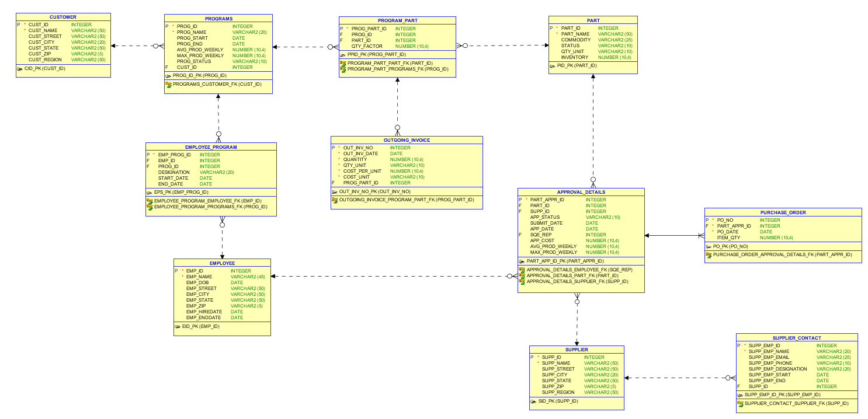Click the key icon beside PROG_ID_PK
Viewport: 868px width, 419px height.
tap(169, 75)
